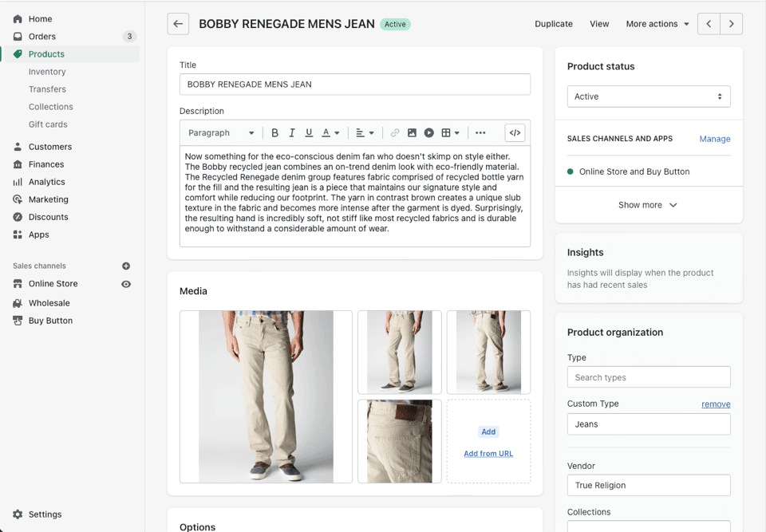Insert a link in the description

coord(395,132)
